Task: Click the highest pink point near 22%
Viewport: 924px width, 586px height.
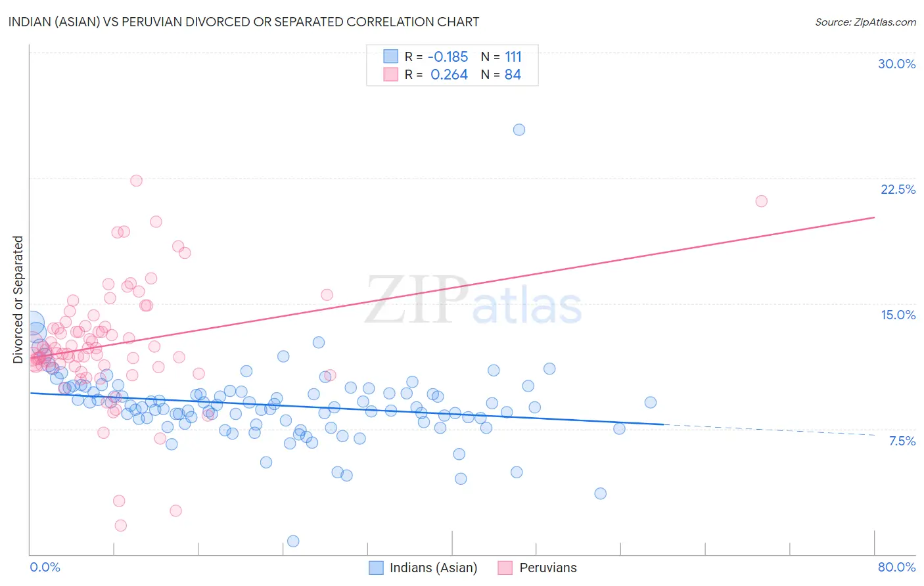Action: (x=136, y=180)
